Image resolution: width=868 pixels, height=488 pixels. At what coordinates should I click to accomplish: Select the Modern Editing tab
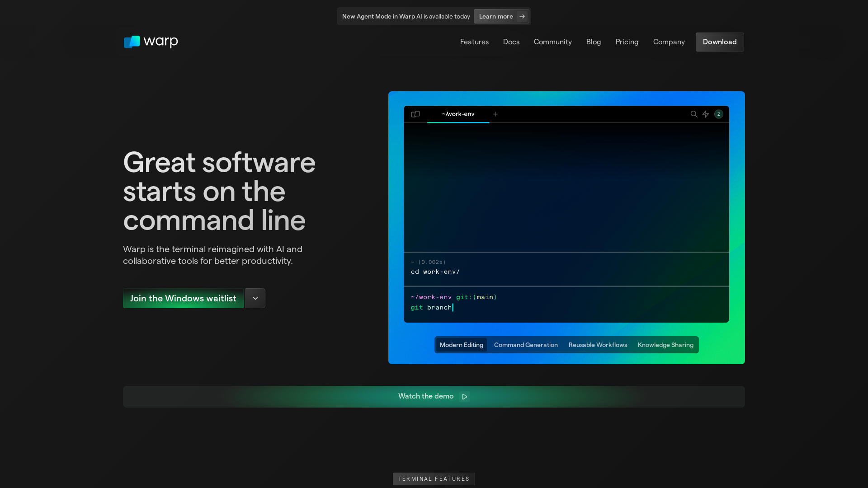[x=461, y=345]
